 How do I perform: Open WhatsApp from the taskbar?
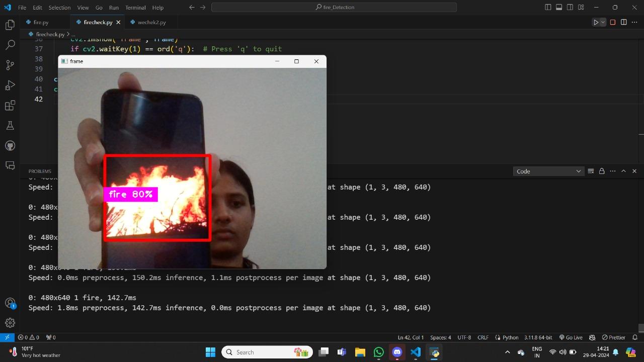point(379,352)
